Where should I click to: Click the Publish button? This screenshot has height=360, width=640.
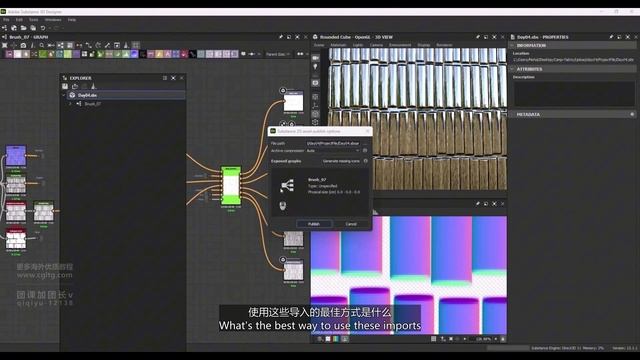click(x=314, y=224)
